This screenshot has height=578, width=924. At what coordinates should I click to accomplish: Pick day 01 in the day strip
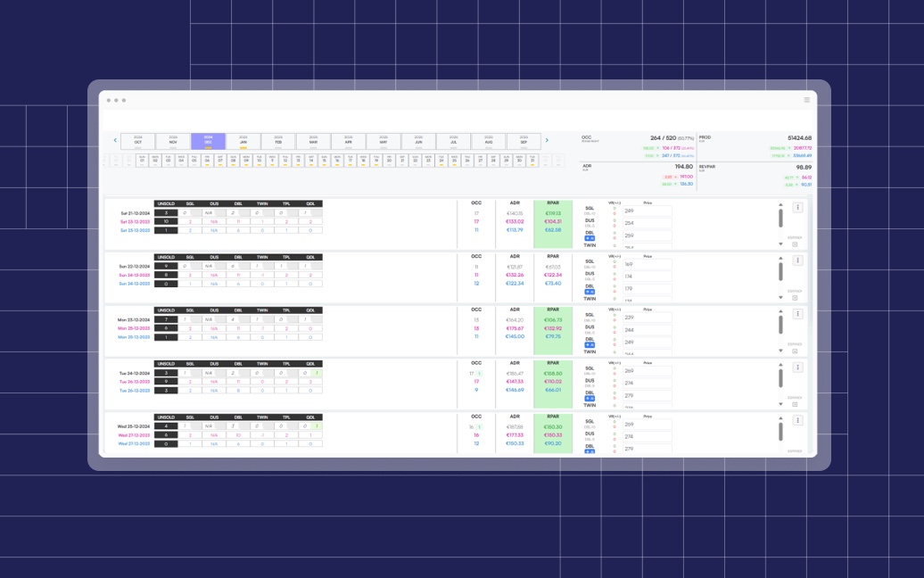(142, 161)
